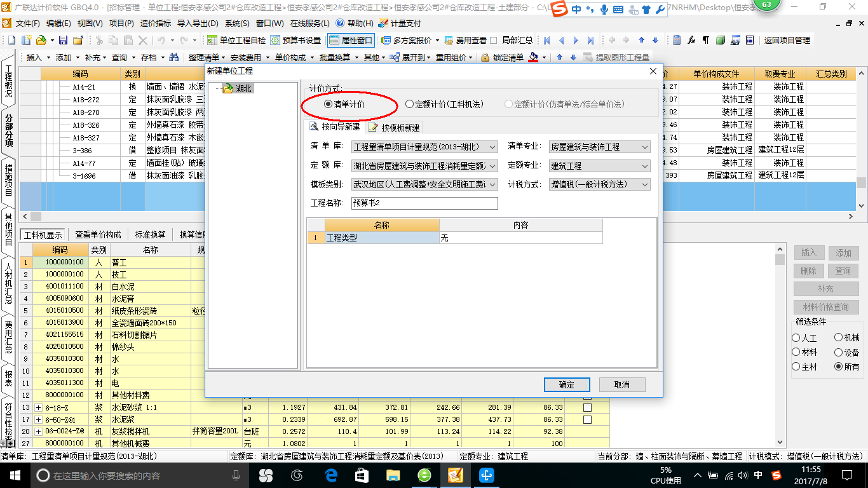868x488 pixels.
Task: Click Windows Start button
Action: pos(15,475)
